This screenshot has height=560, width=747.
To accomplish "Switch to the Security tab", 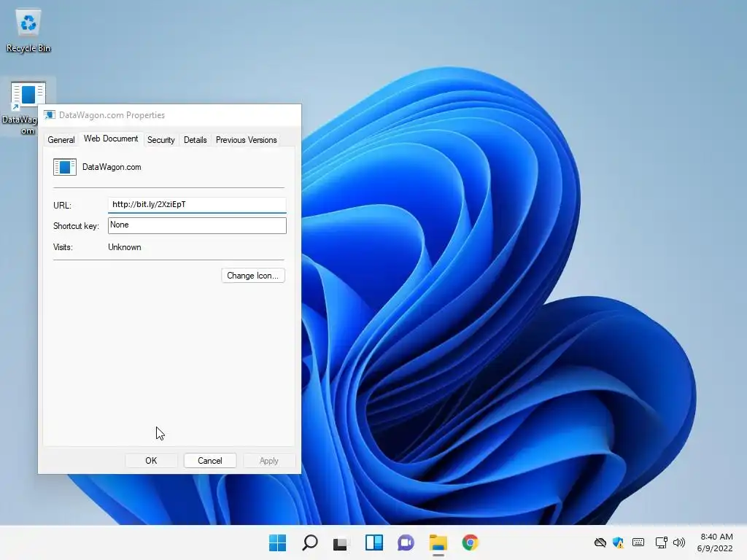I will click(x=161, y=140).
